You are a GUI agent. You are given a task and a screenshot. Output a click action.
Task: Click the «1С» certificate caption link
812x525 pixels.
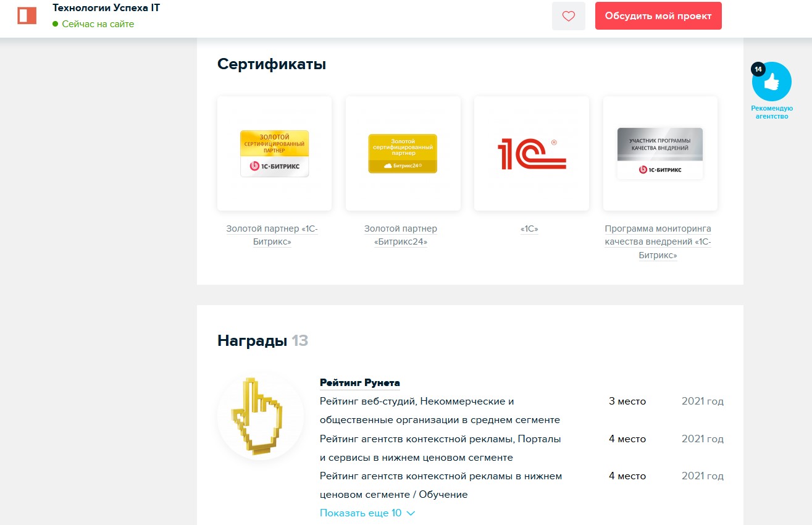pyautogui.click(x=529, y=229)
